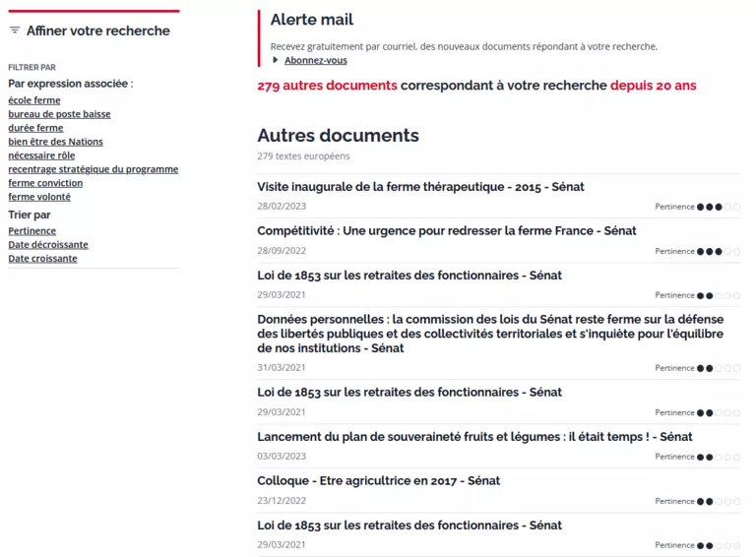This screenshot has width=756, height=557.
Task: Sort results by Date décroissante
Action: 48,245
